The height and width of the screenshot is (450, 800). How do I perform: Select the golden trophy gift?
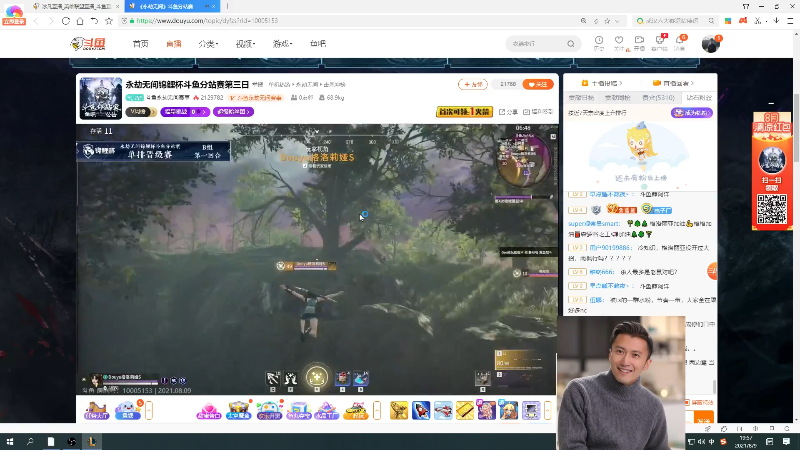399,410
